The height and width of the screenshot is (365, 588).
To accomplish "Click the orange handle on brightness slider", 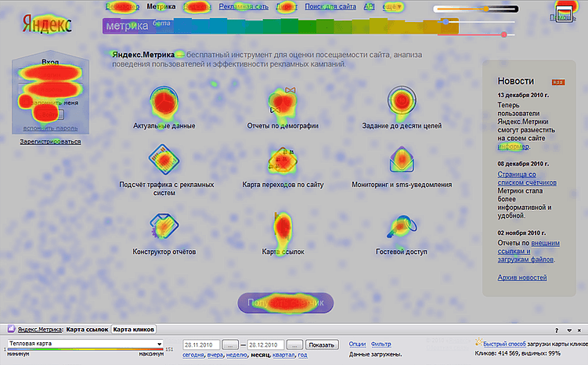I will point(486,9).
